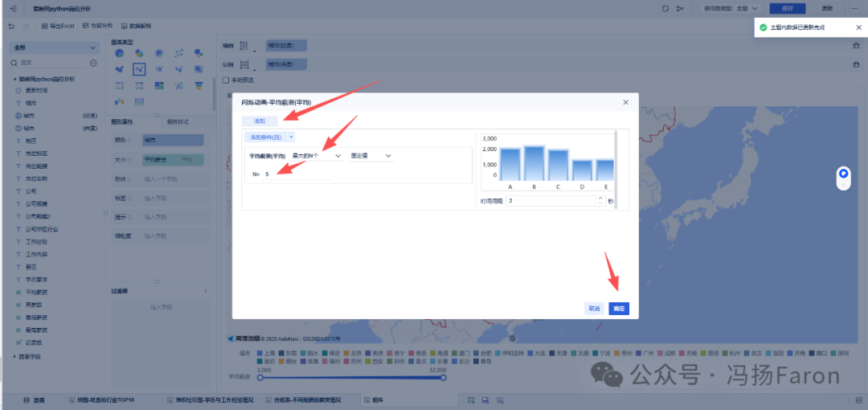
Task: Select the 更新时间 field
Action: 35,90
